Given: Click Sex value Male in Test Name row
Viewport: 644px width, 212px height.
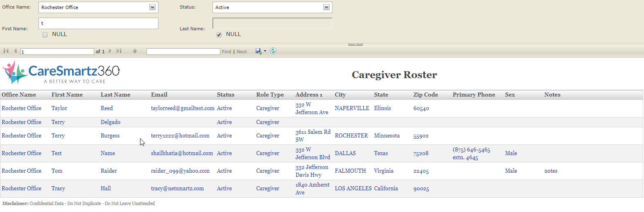Looking at the screenshot, I should coord(511,153).
